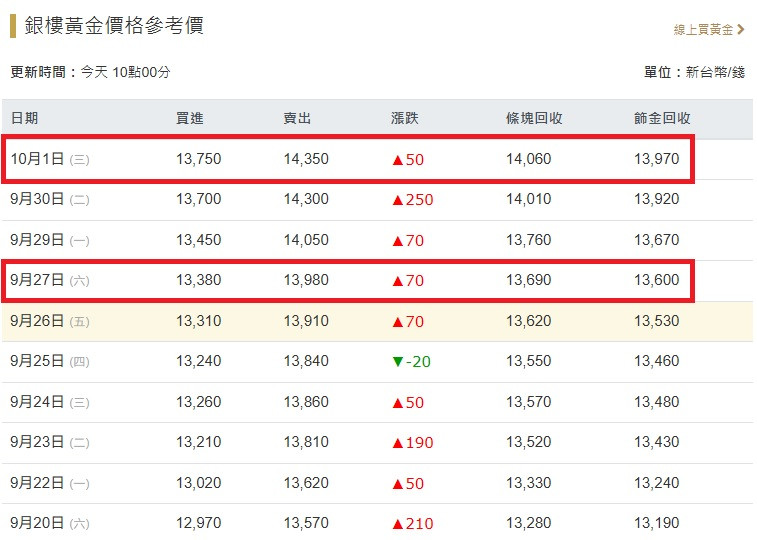
Task: Click the red up triangle beside 250
Action: 397,200
